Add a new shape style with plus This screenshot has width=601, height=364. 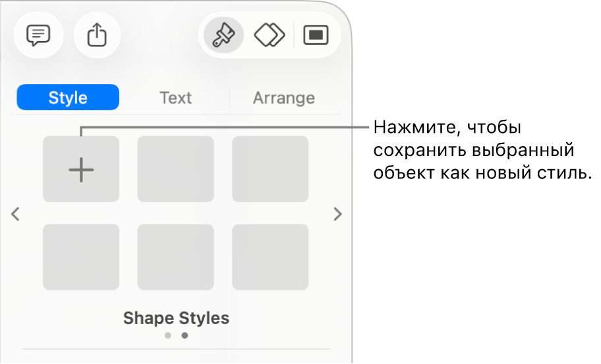[x=81, y=169]
